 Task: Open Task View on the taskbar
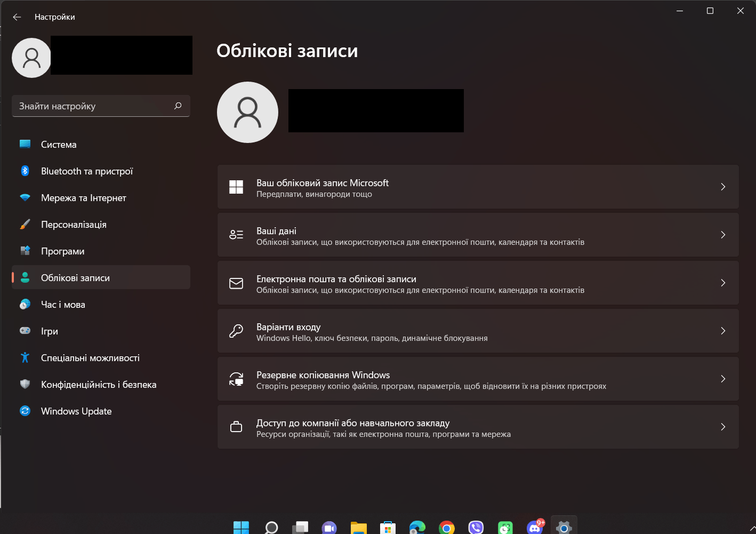[300, 528]
